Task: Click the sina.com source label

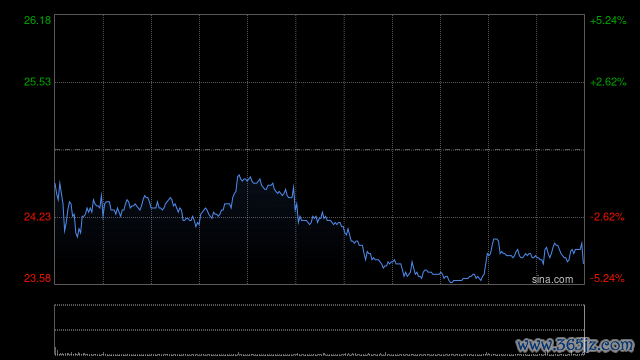Action: tap(552, 280)
